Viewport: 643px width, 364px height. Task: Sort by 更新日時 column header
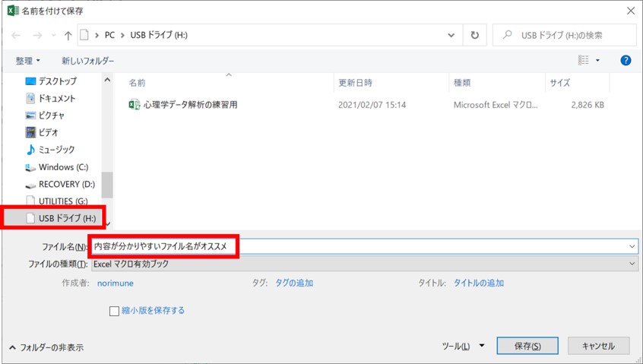(355, 83)
